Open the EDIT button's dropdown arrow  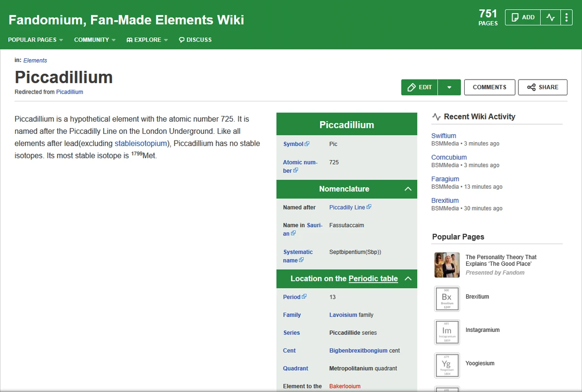click(450, 87)
